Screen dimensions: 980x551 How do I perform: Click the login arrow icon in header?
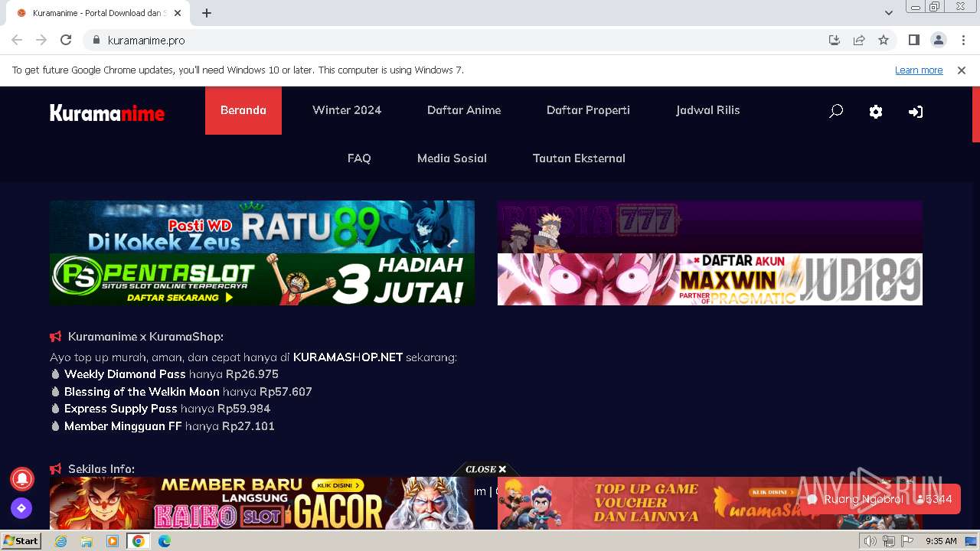click(916, 112)
